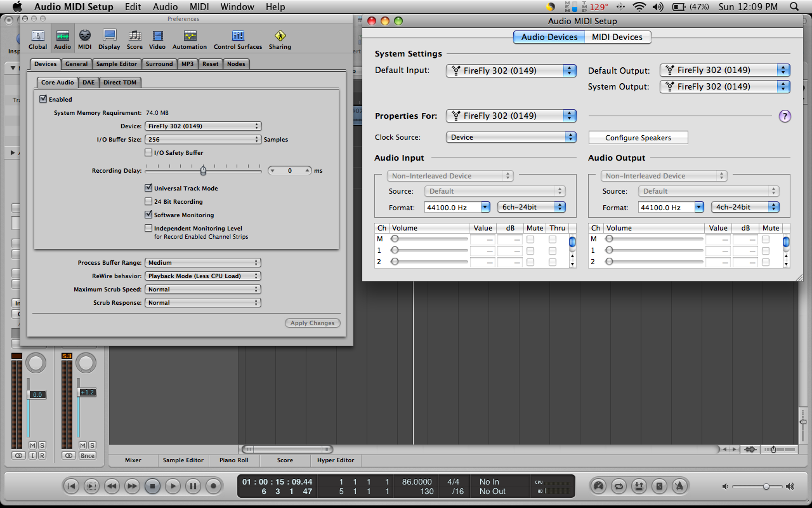Viewport: 812px width, 508px height.
Task: Click the Apply Changes button
Action: coord(313,323)
